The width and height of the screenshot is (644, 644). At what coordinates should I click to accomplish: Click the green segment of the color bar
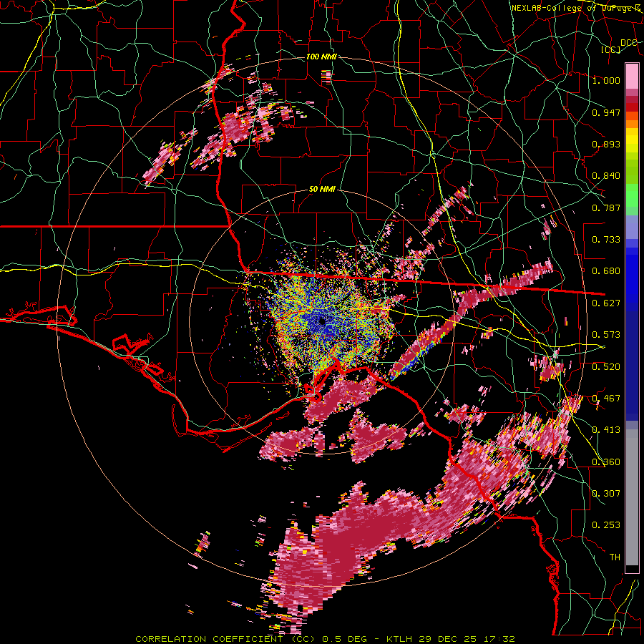(632, 195)
